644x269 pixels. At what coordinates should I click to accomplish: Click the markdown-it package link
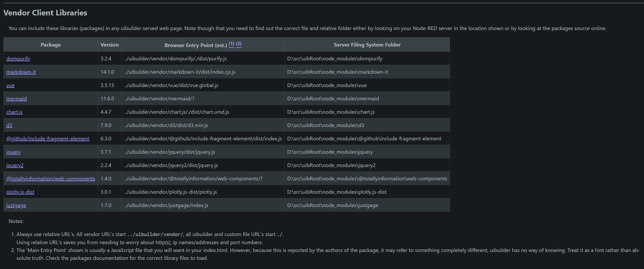point(21,72)
